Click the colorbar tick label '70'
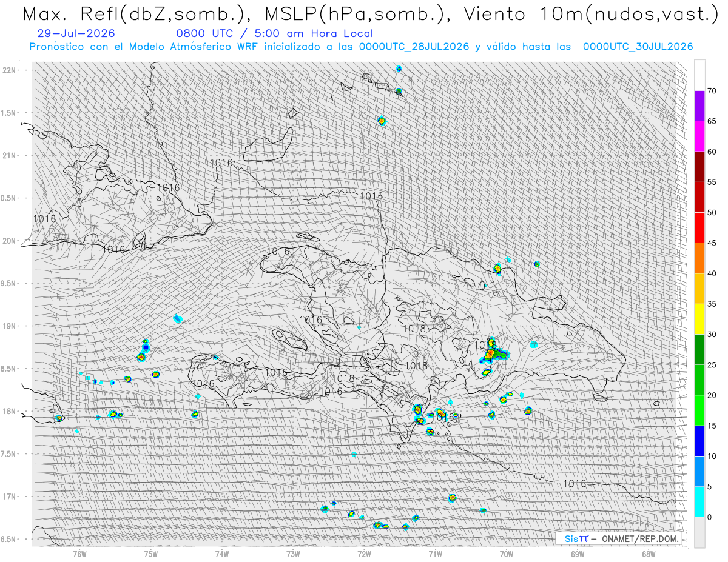This screenshot has height=562, width=728. coord(712,91)
